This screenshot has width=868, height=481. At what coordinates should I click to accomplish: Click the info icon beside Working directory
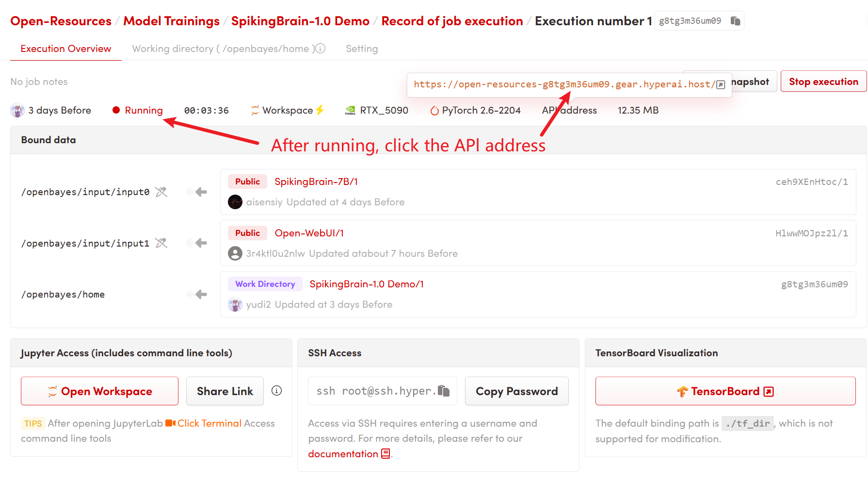coord(321,49)
